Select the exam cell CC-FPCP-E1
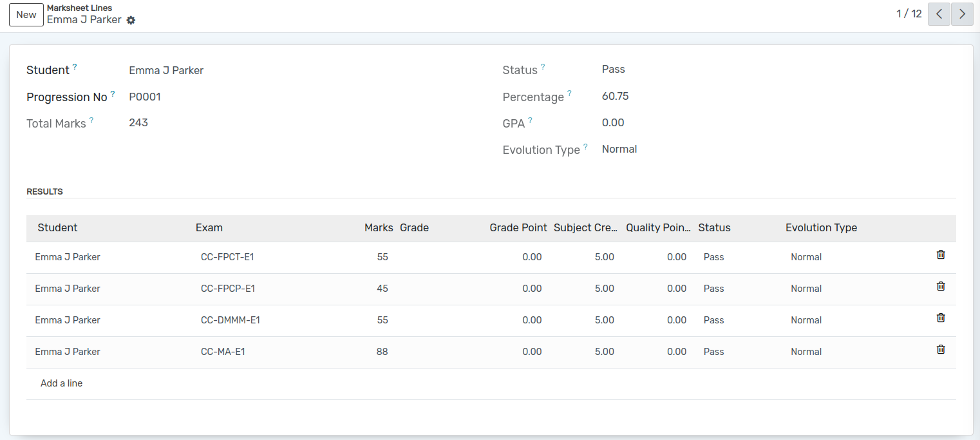The image size is (980, 440). [228, 289]
